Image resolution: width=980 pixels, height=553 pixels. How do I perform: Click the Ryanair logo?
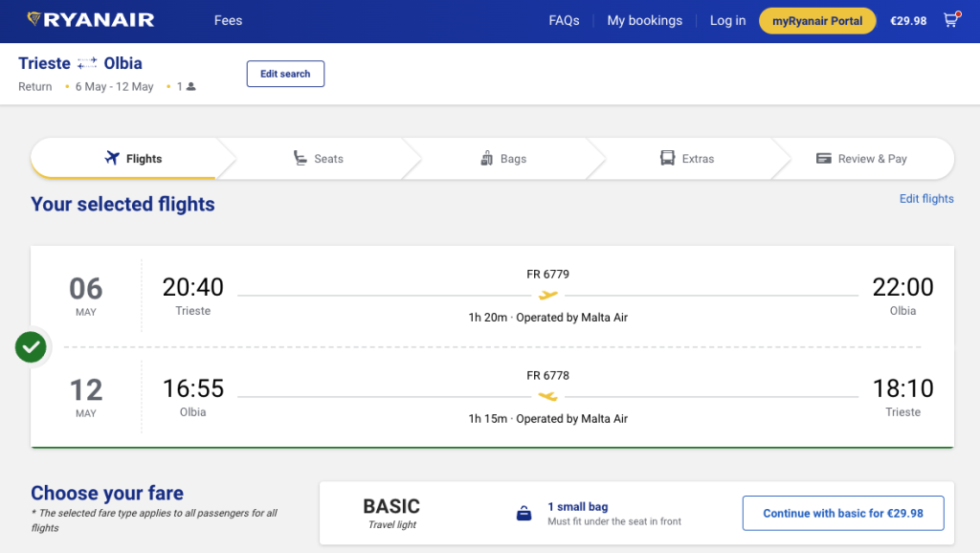90,20
